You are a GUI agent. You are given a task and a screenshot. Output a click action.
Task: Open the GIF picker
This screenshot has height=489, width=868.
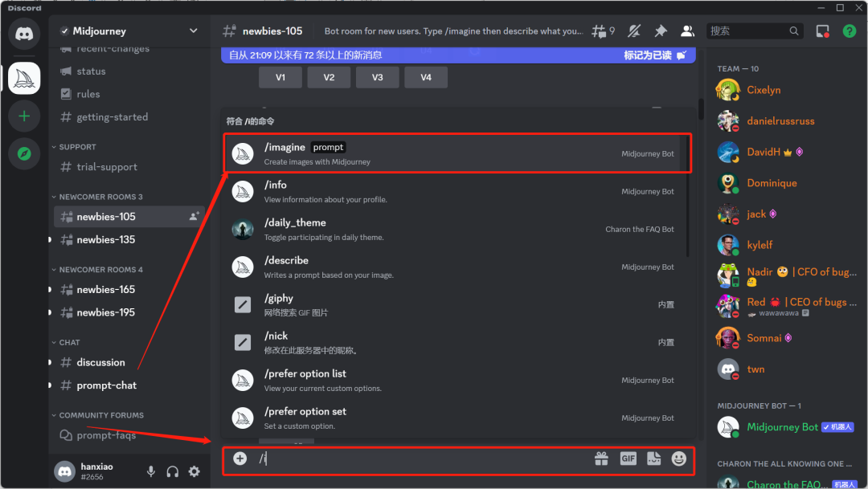coord(628,458)
